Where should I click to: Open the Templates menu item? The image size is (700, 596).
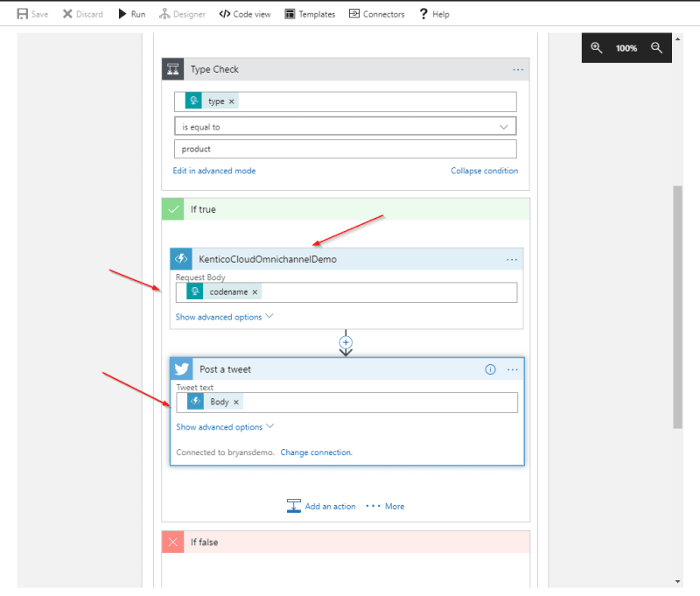tap(310, 14)
